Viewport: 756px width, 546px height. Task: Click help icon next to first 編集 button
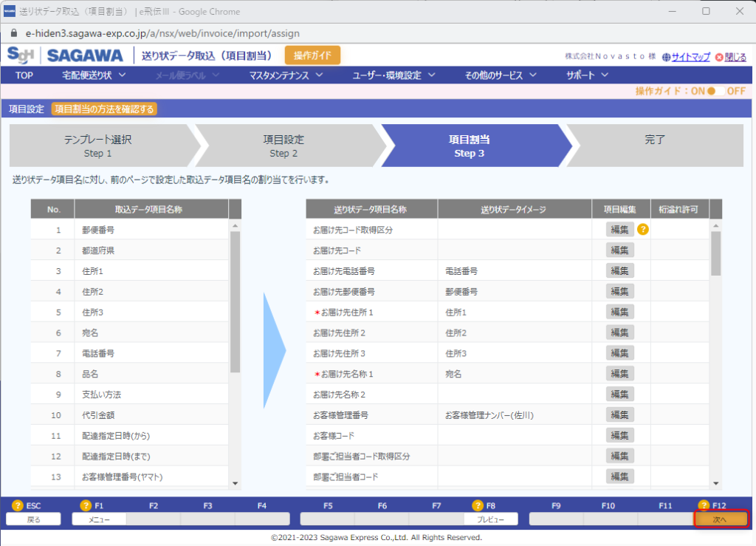pyautogui.click(x=643, y=230)
